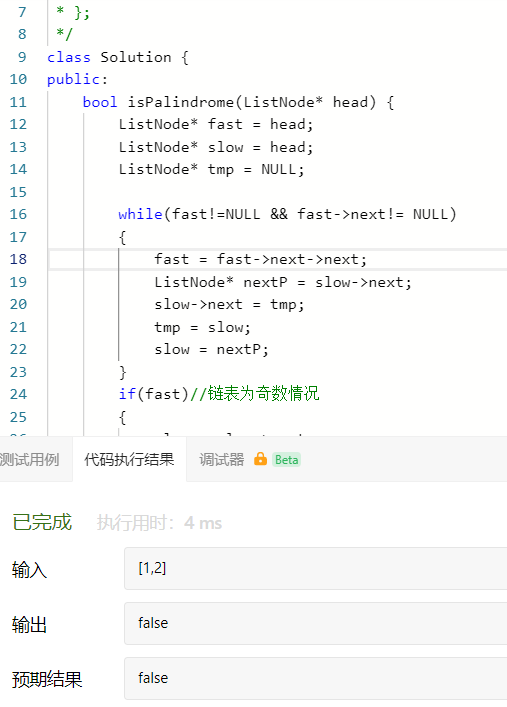Click 'tmp = slow;' line
Screen dimensions: 507x707
[202, 327]
